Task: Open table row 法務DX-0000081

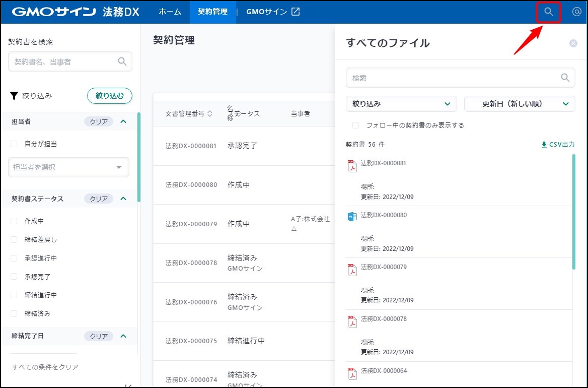Action: (x=244, y=146)
